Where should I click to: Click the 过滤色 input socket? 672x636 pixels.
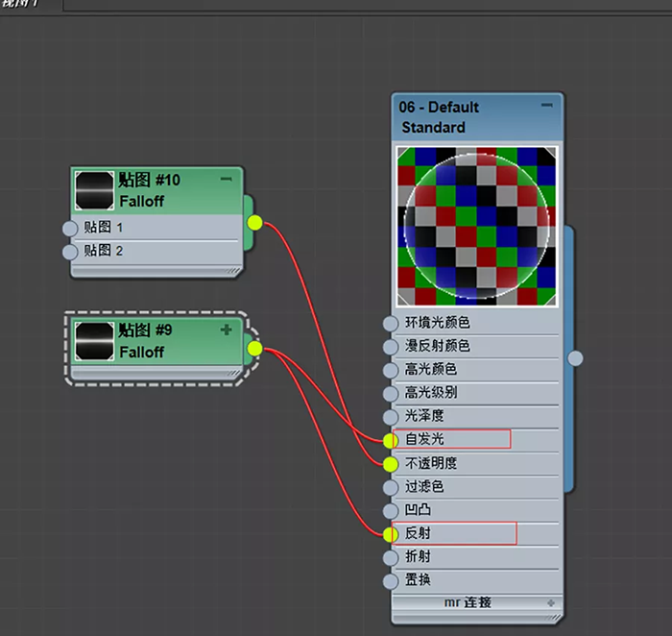(391, 488)
